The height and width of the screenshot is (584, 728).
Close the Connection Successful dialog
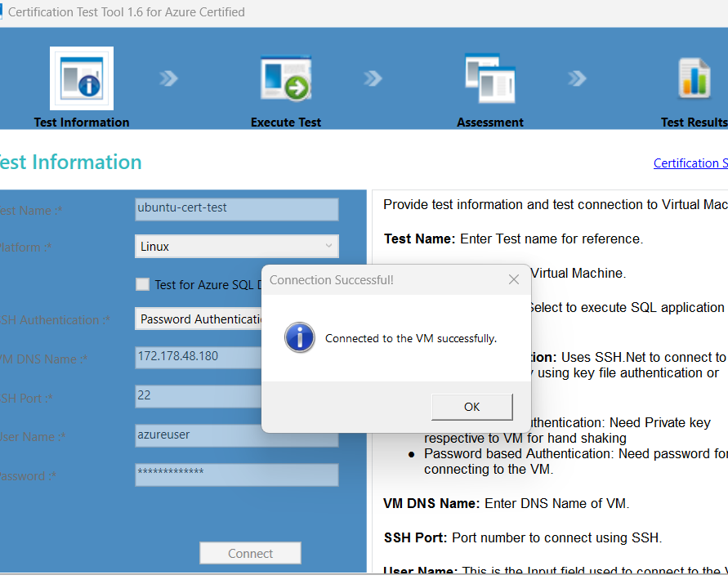tap(513, 279)
